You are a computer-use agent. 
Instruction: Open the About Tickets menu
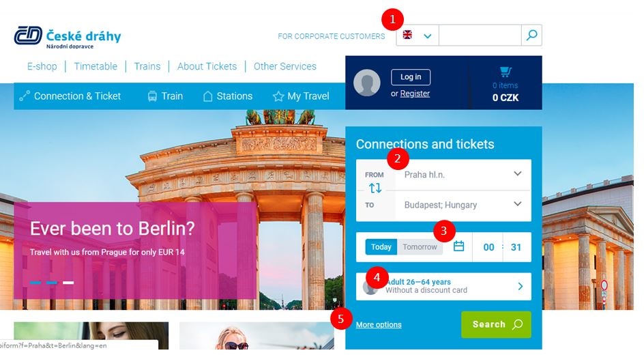(x=207, y=66)
